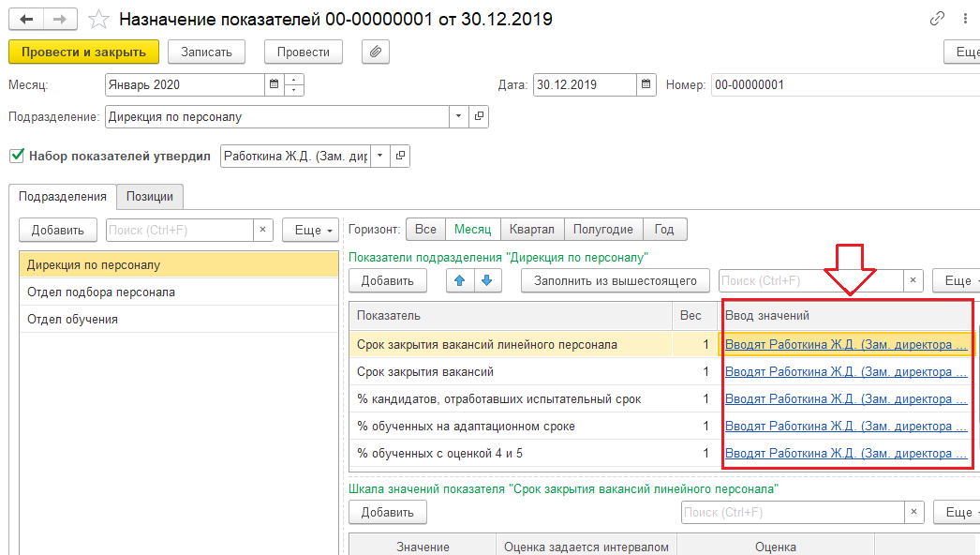Add an indicator with 'Добавить' above indicators table
The width and height of the screenshot is (980, 555).
[388, 281]
